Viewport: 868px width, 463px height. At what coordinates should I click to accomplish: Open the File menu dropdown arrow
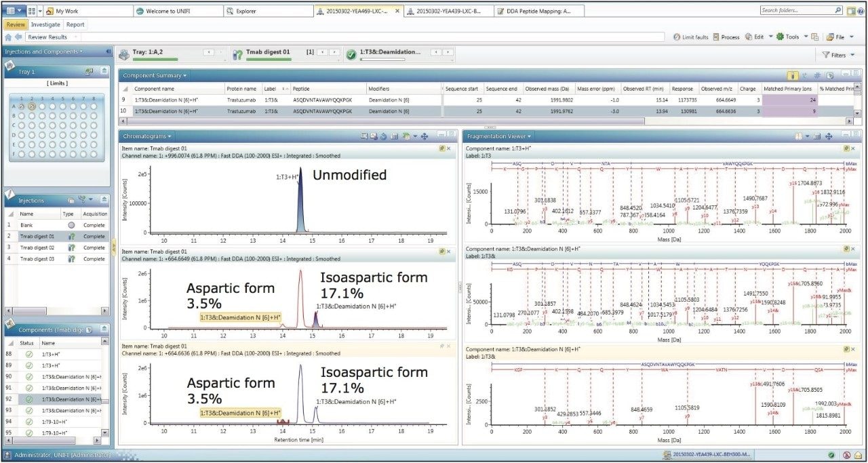point(851,37)
